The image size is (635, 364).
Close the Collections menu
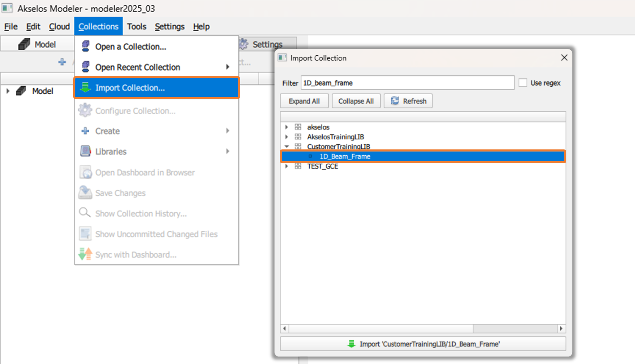tap(98, 27)
